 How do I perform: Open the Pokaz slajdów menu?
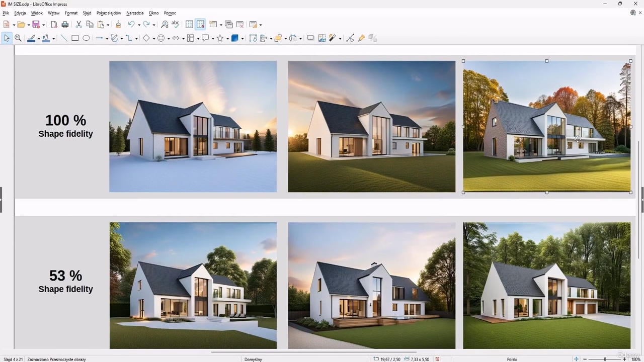[x=109, y=13]
